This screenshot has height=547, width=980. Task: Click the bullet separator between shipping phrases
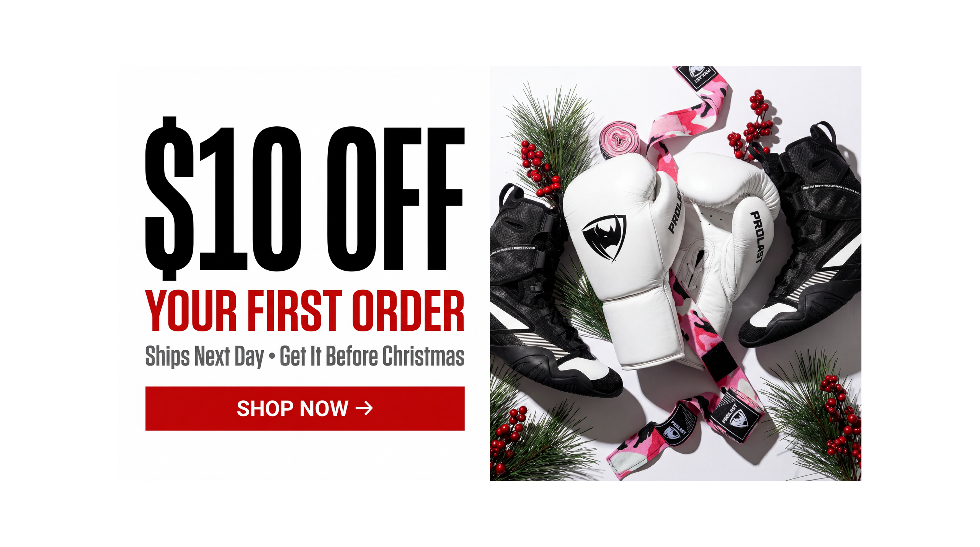pyautogui.click(x=272, y=356)
